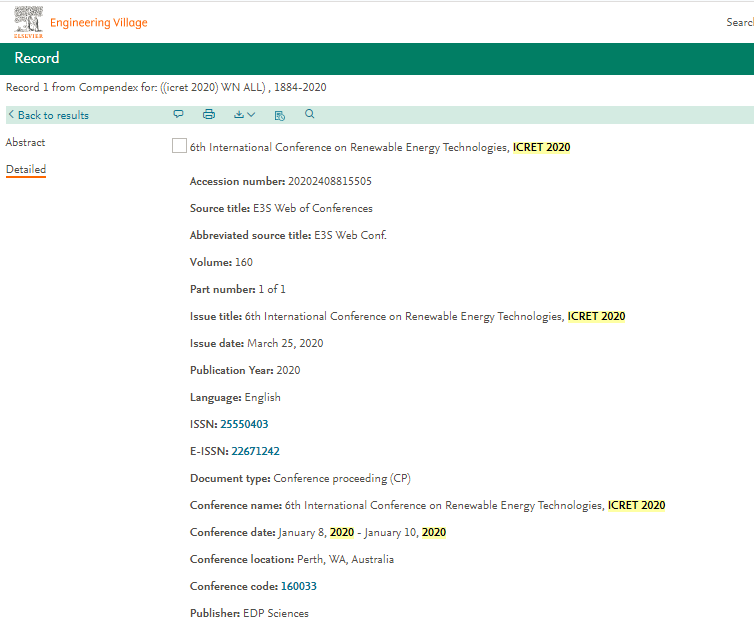Click accession number 20202408815505
The image size is (754, 629).
coord(330,181)
